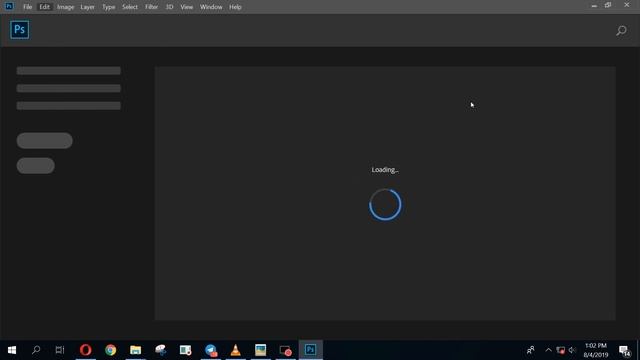
Task: Open the Windows Start menu
Action: [12, 350]
